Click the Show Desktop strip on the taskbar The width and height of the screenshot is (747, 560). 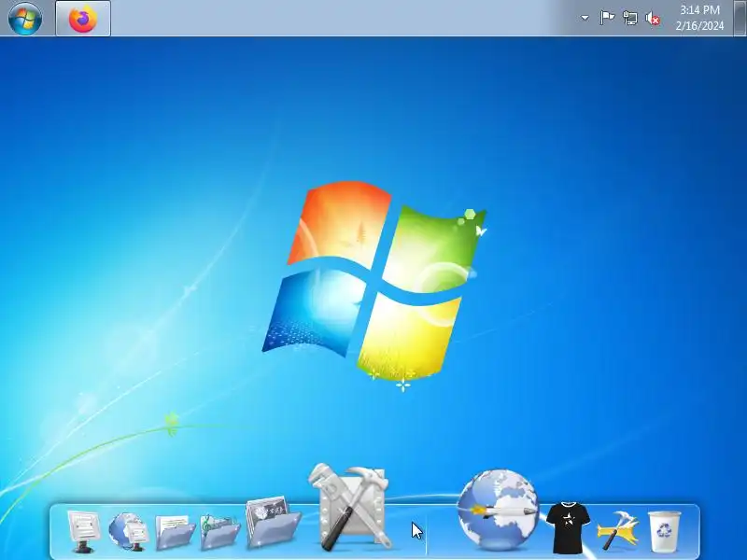740,18
